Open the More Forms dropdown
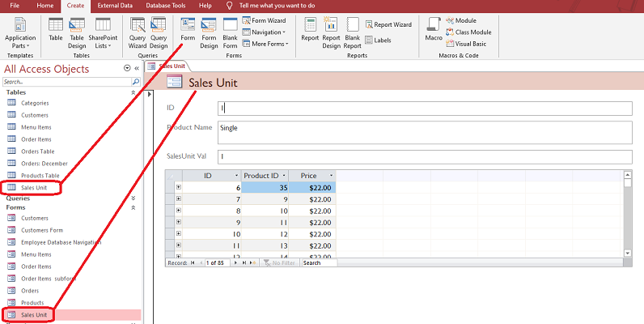This screenshot has width=644, height=324. point(269,44)
